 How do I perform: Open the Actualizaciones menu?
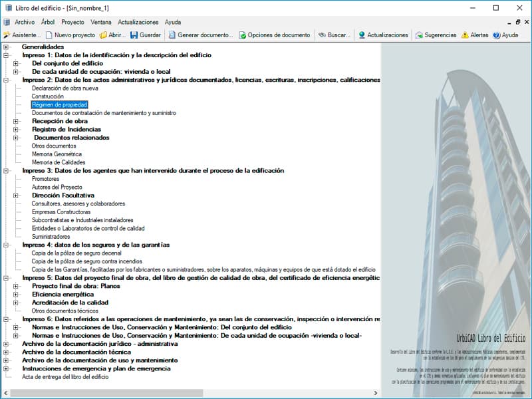click(138, 22)
